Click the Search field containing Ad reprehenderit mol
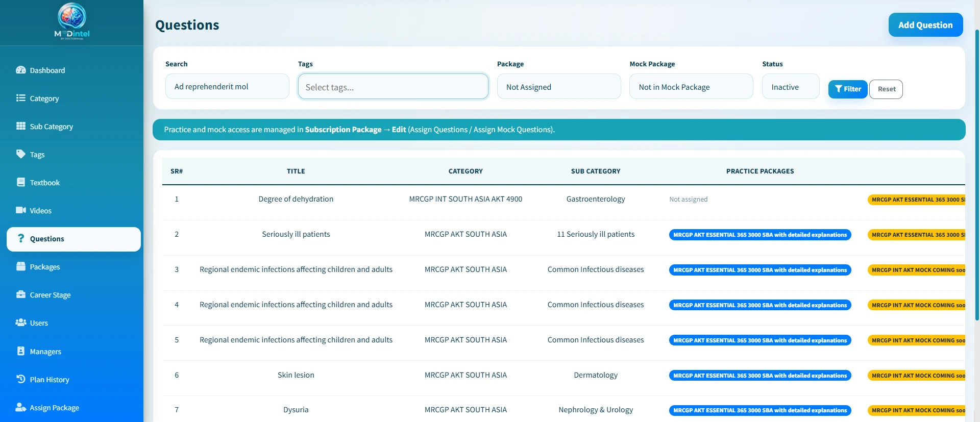980x422 pixels. pyautogui.click(x=227, y=87)
